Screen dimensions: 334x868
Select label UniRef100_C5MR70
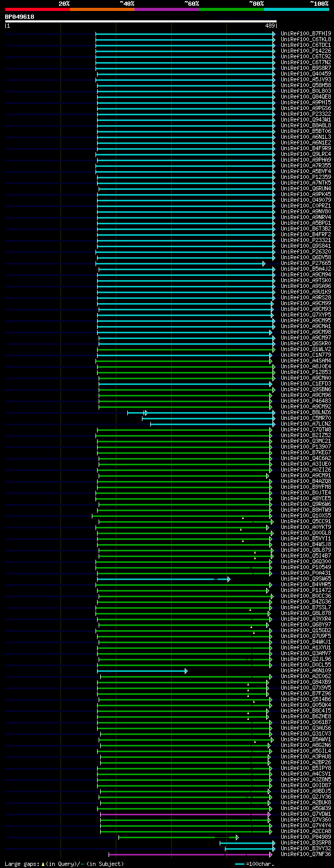tap(306, 418)
